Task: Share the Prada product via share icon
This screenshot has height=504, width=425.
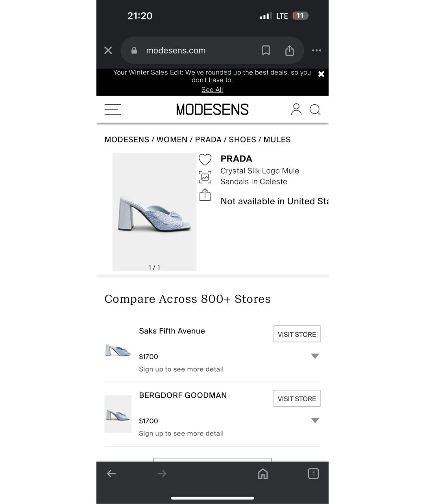Action: click(205, 195)
